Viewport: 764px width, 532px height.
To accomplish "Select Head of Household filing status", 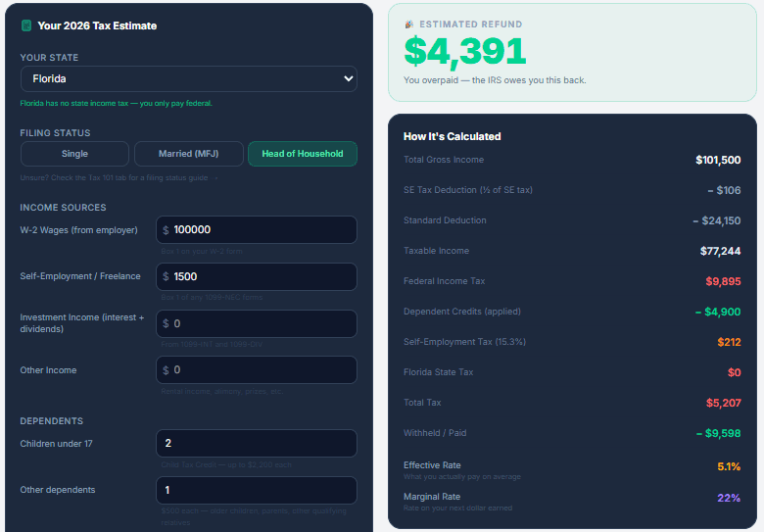I will [x=303, y=154].
